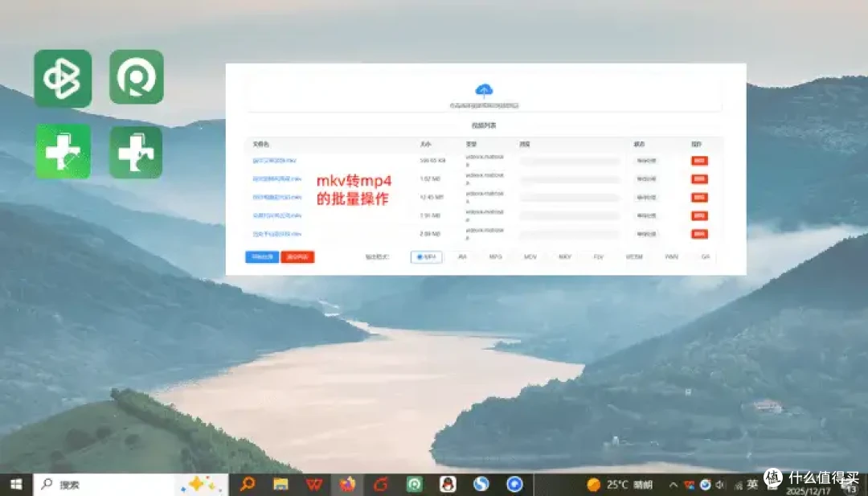Click the blue start processing button
The width and height of the screenshot is (868, 496).
[262, 257]
